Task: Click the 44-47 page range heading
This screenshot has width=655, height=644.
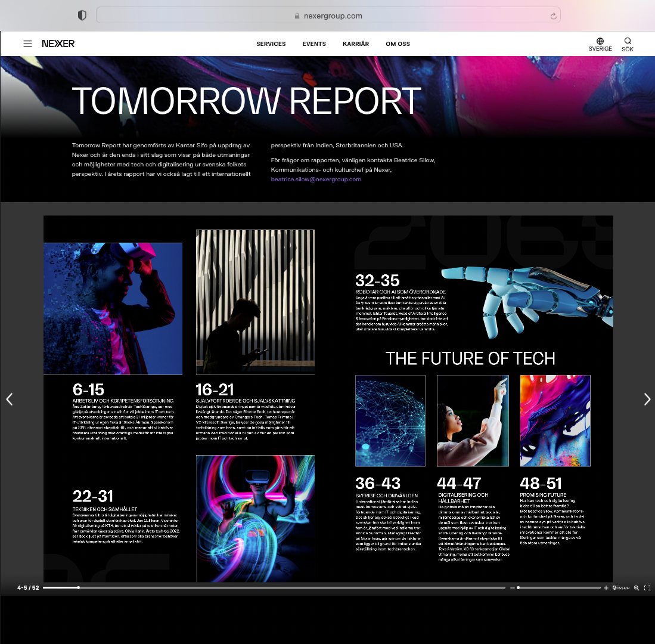Action: 459,483
